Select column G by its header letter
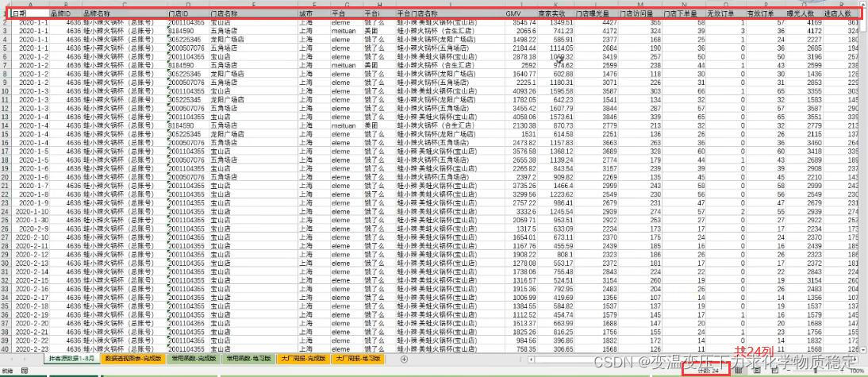The width and height of the screenshot is (868, 377). coord(347,4)
